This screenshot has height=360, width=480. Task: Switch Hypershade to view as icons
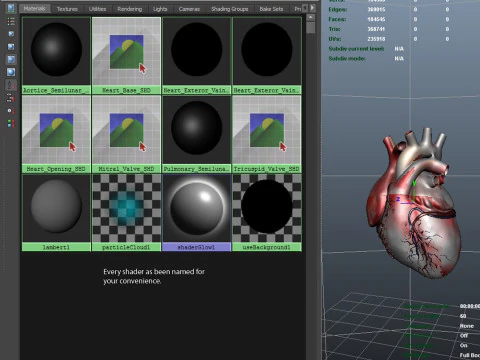(x=11, y=8)
